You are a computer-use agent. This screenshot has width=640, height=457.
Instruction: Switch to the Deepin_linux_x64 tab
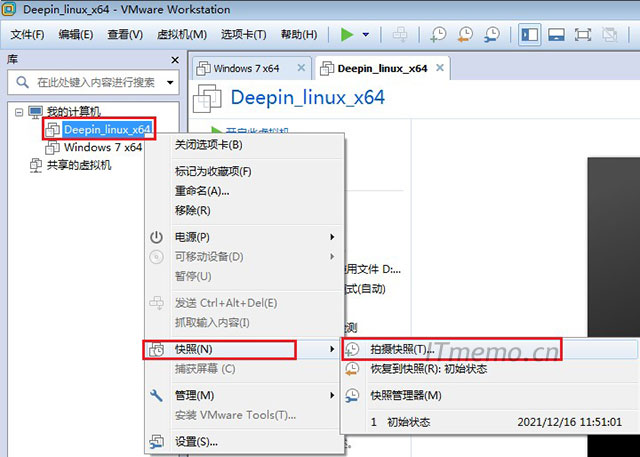point(382,69)
